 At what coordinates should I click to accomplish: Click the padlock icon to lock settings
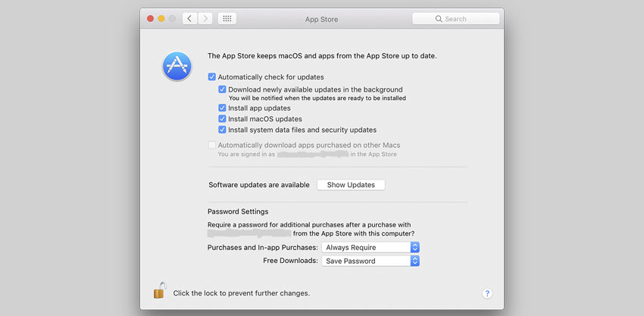[160, 291]
